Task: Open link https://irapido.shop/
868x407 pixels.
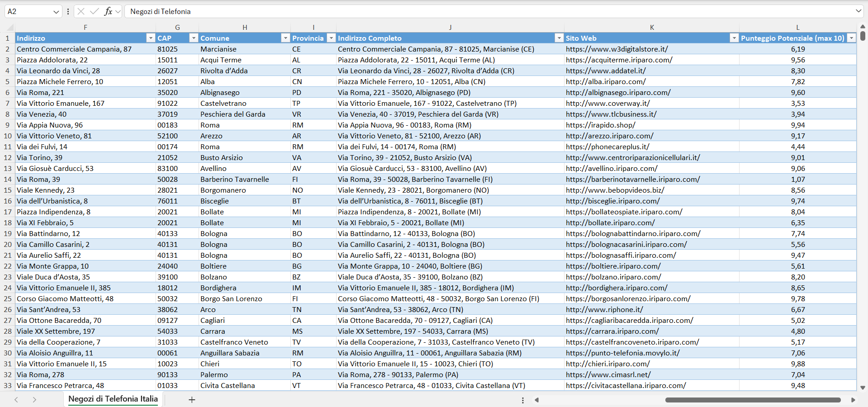Action: coord(600,125)
